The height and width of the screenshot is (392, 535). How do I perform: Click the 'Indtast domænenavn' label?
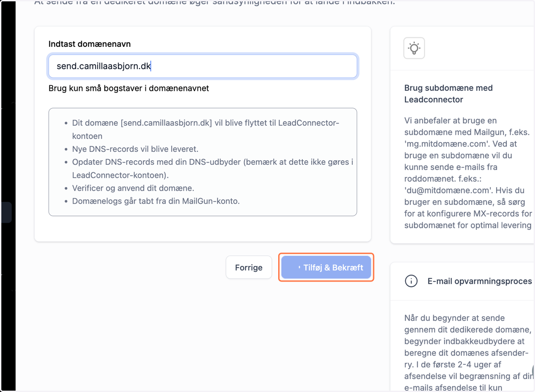(x=90, y=44)
